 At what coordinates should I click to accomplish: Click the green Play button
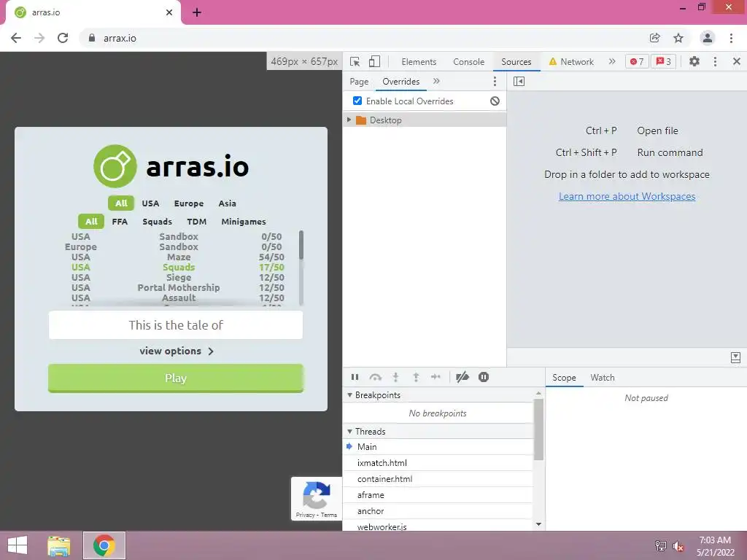coord(176,378)
